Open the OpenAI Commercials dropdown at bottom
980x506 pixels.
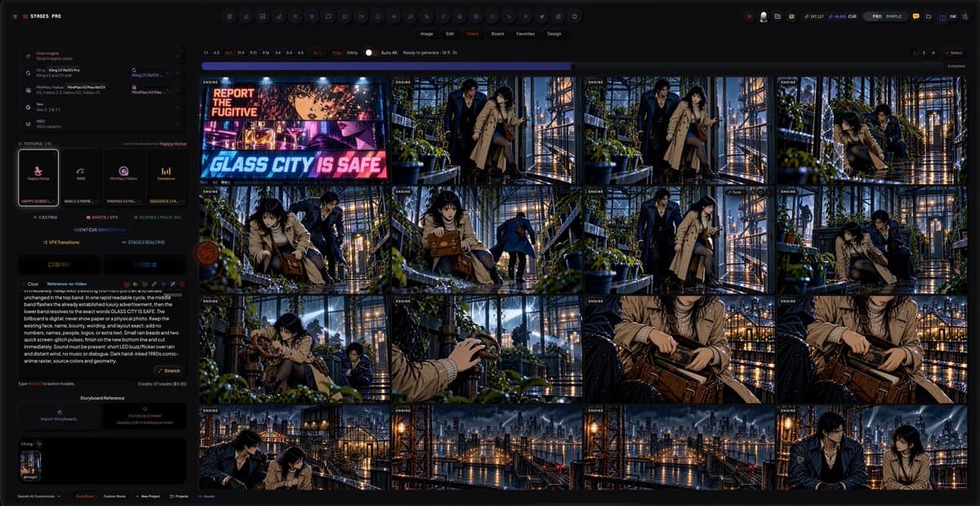click(41, 496)
